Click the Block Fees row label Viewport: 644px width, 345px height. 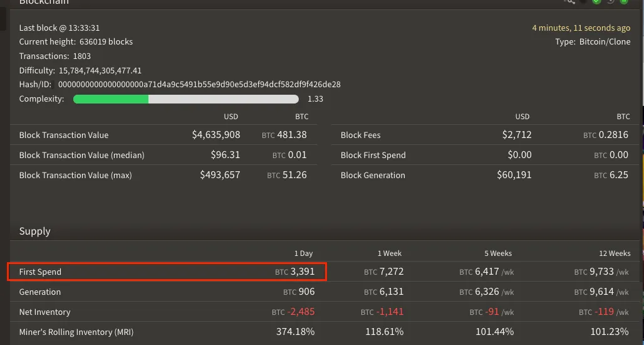[x=361, y=135]
